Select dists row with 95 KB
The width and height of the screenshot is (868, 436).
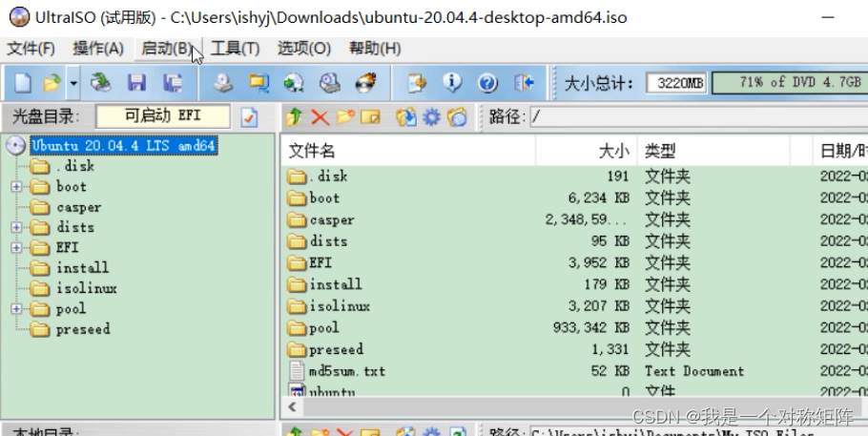pos(574,241)
